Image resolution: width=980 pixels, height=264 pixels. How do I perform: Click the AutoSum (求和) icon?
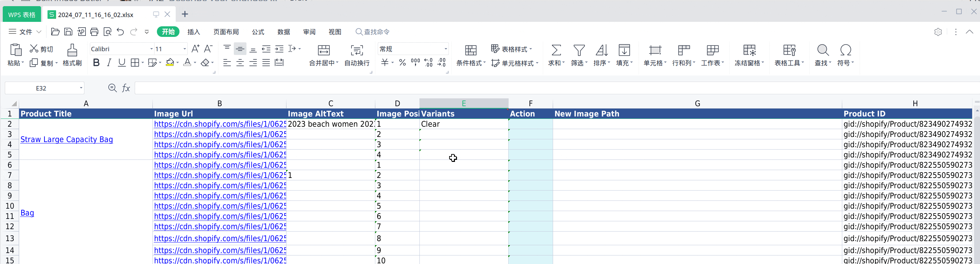point(556,51)
